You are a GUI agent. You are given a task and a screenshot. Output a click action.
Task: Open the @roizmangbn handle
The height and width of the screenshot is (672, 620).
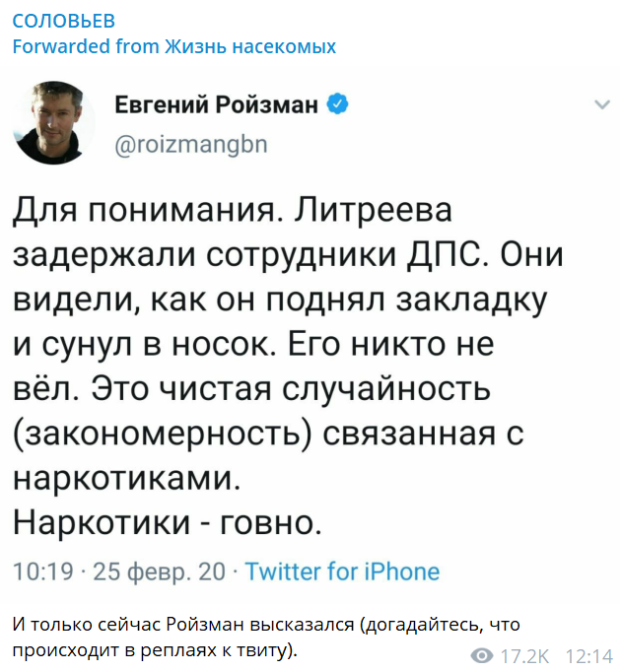190,143
